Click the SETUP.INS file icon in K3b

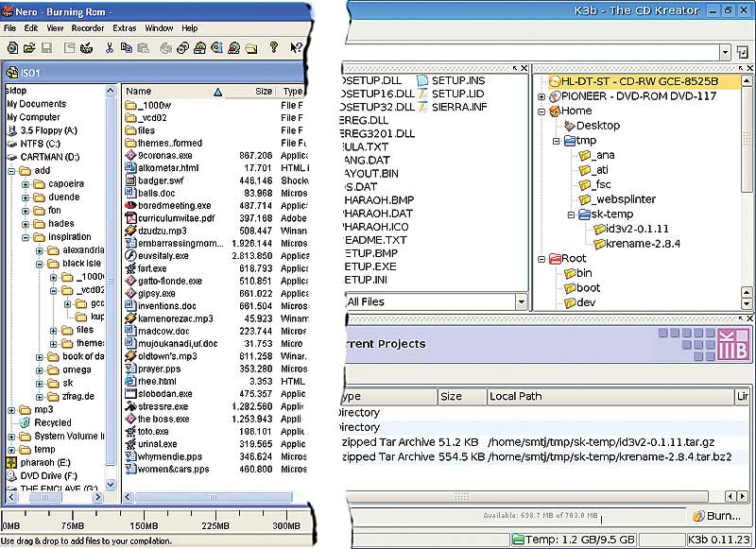click(x=422, y=80)
